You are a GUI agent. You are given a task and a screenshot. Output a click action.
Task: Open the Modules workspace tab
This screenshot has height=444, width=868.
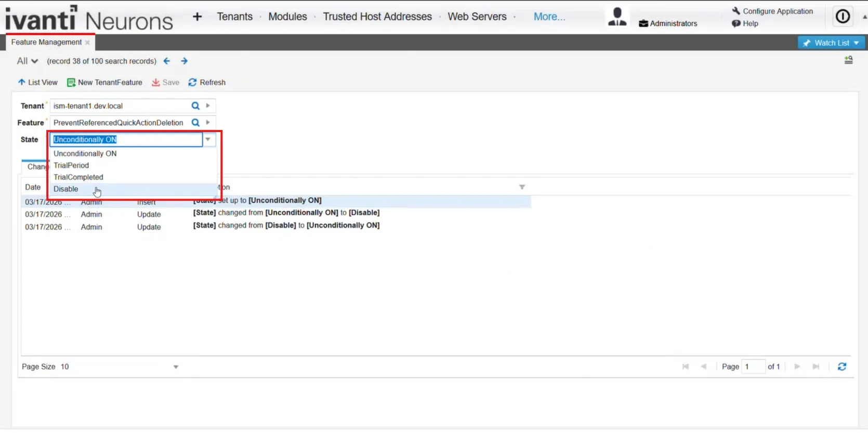[x=287, y=17]
